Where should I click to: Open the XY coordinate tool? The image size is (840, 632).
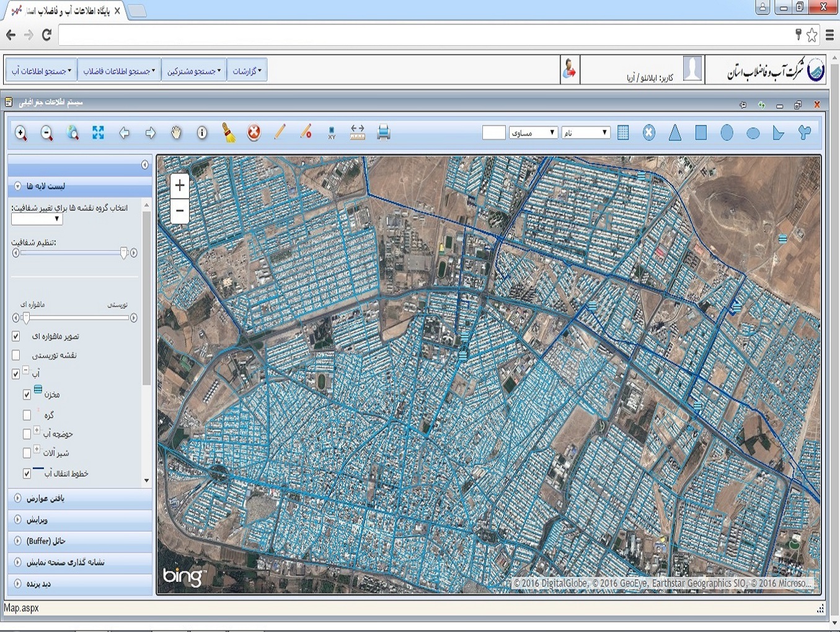coord(332,133)
